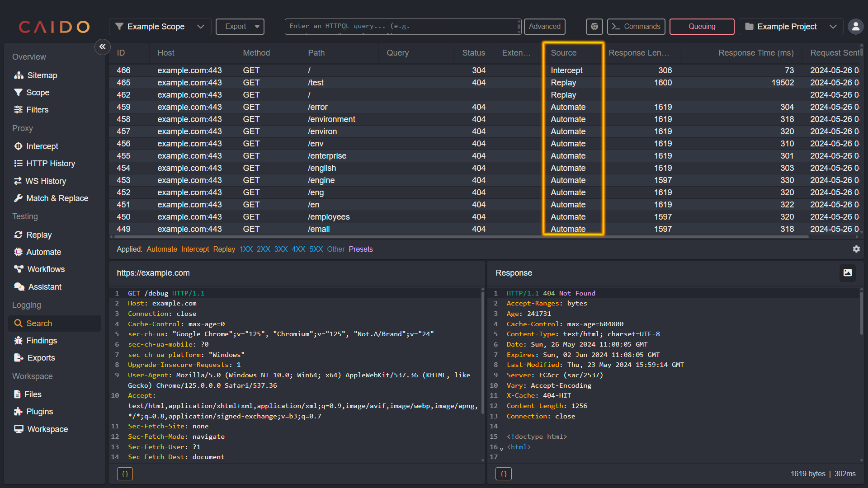The width and height of the screenshot is (868, 488).
Task: Click the Assistant panel icon
Action: click(17, 286)
